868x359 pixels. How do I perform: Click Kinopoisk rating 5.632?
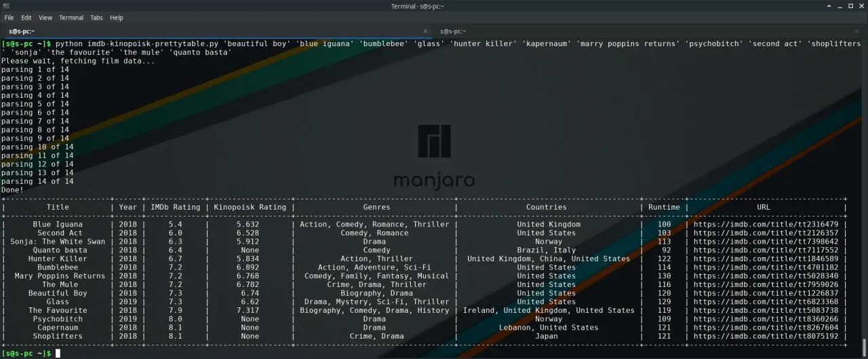[x=248, y=225]
